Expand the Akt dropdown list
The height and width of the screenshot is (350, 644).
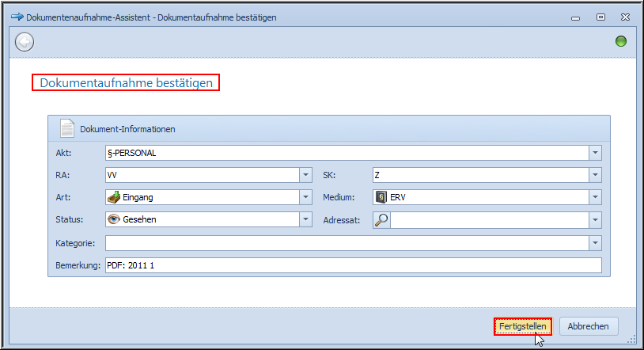click(x=595, y=153)
